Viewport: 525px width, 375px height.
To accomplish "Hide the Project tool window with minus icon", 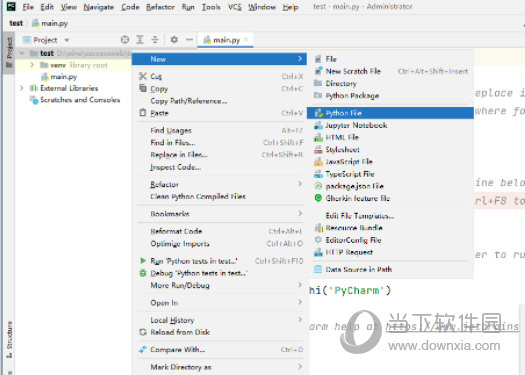I will point(189,40).
